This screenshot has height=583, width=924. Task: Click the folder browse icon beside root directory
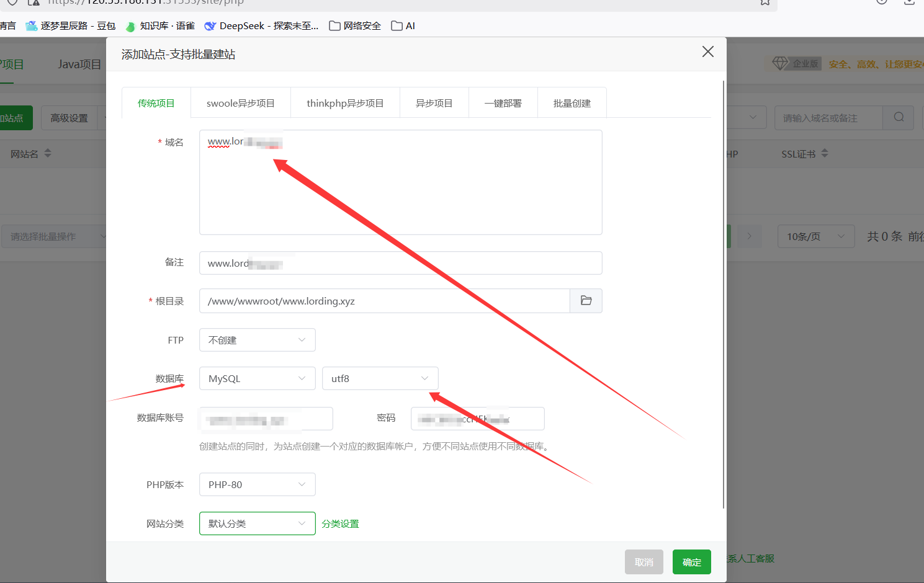(586, 301)
